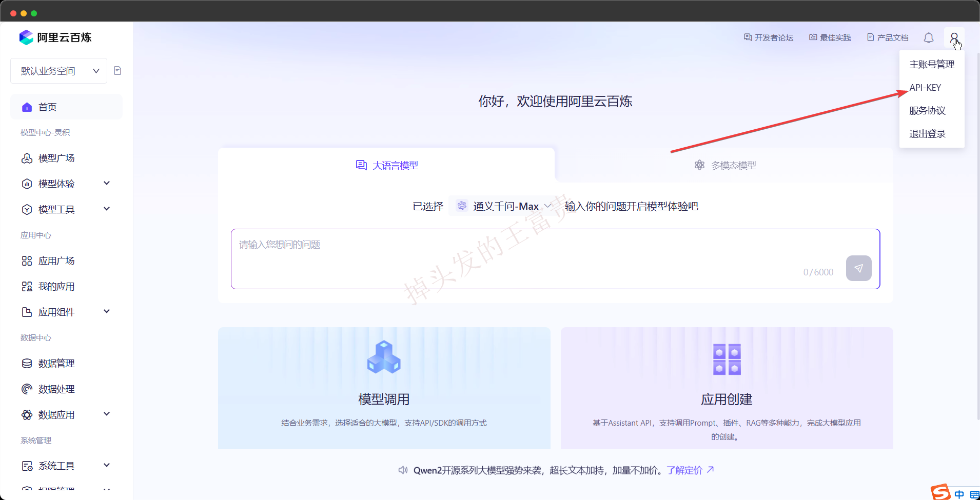The height and width of the screenshot is (500, 980).
Task: Click the 了解定价 link
Action: tap(684, 470)
